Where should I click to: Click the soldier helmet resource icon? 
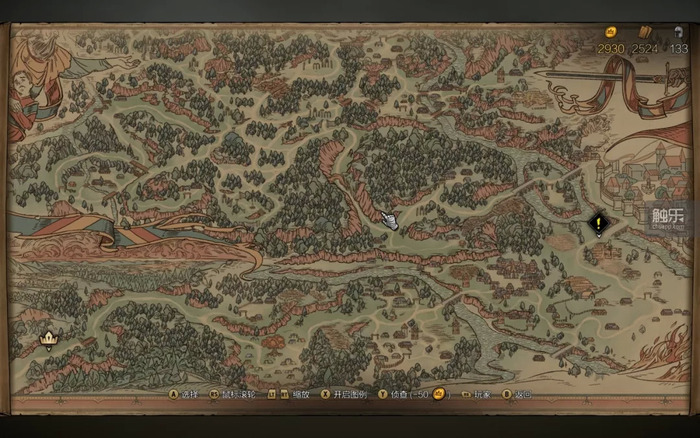tap(678, 32)
